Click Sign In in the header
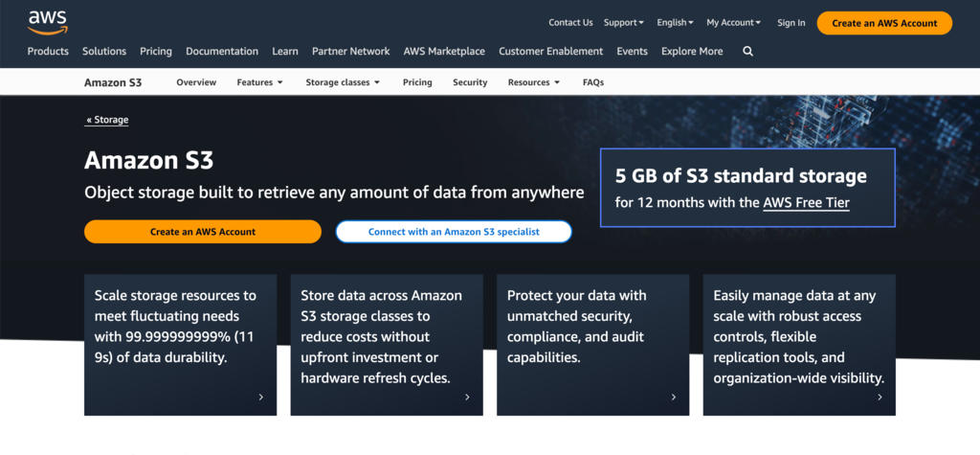Image resolution: width=980 pixels, height=455 pixels. (x=791, y=23)
